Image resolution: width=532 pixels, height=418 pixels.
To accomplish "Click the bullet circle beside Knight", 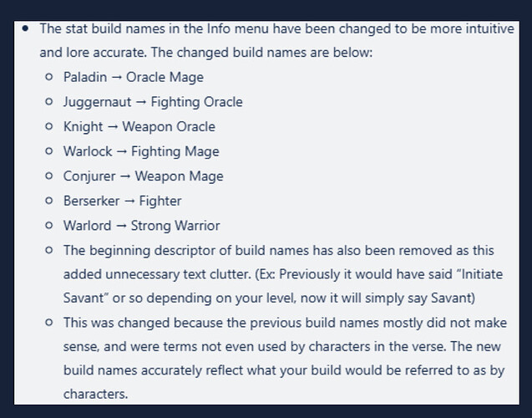I will 48,126.
